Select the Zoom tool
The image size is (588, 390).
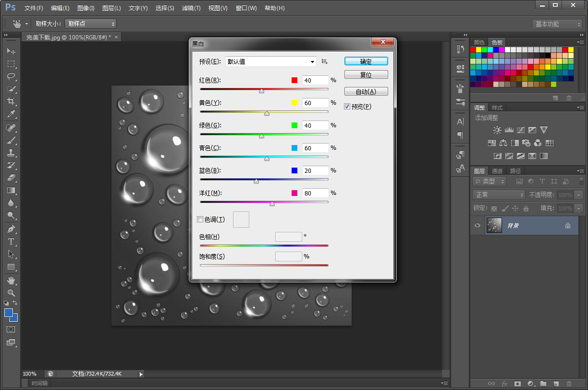(11, 292)
